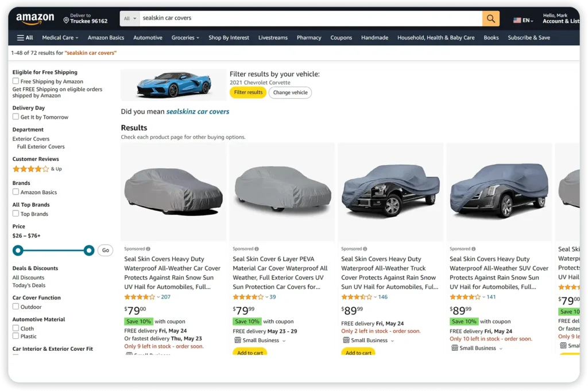Open the Groceries dropdown menu
The width and height of the screenshot is (588, 391).
(x=185, y=37)
